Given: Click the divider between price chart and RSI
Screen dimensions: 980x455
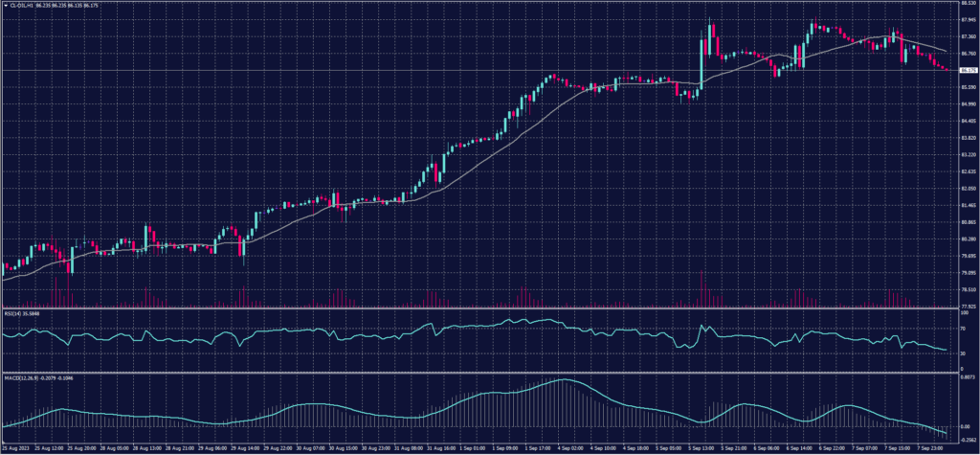Looking at the screenshot, I should coord(479,308).
